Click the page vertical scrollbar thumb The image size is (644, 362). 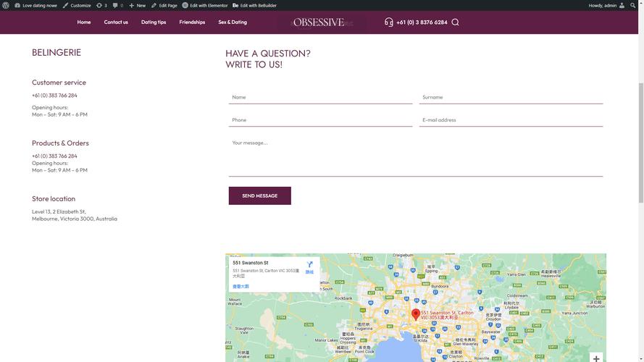pyautogui.click(x=640, y=143)
